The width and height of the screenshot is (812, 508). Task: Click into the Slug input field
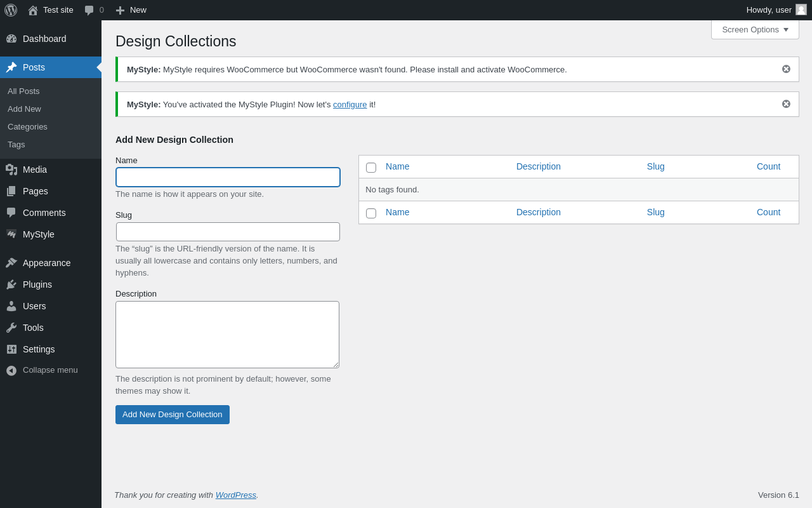pyautogui.click(x=228, y=232)
